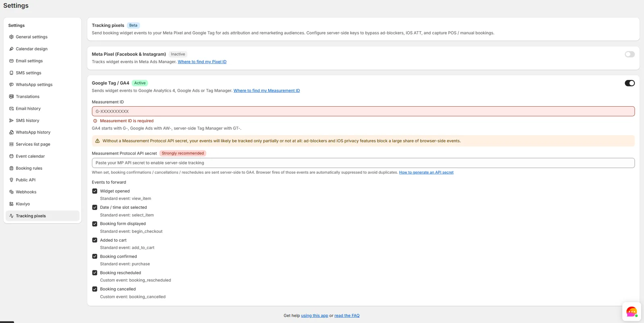The width and height of the screenshot is (644, 323).
Task: Focus the Measurement ID input field
Action: pos(363,111)
